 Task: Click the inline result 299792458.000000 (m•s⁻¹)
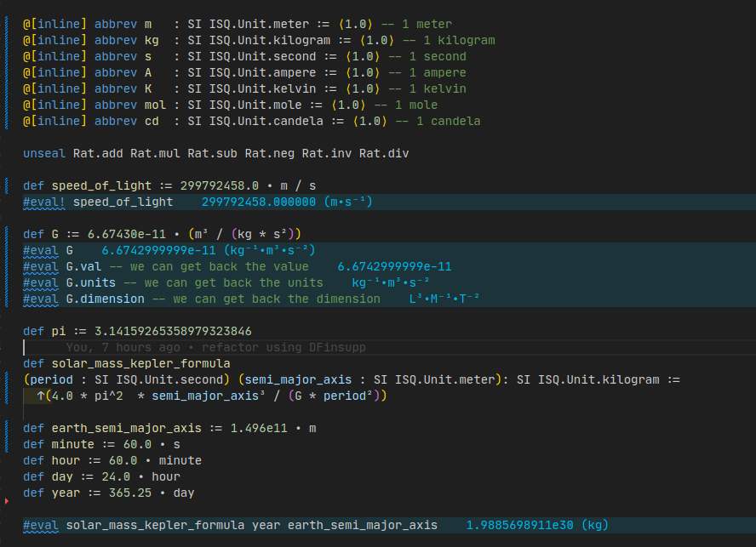[288, 202]
